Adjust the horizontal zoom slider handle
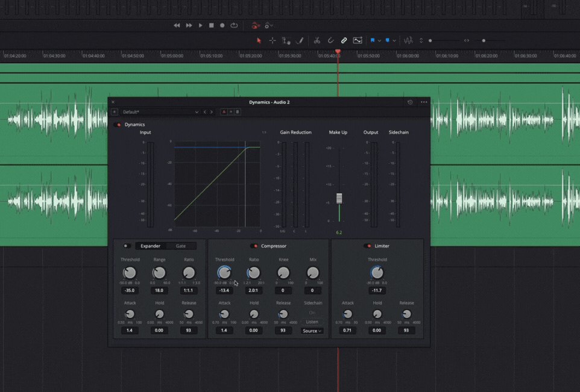Screen dimensions: 580x392 [484, 40]
